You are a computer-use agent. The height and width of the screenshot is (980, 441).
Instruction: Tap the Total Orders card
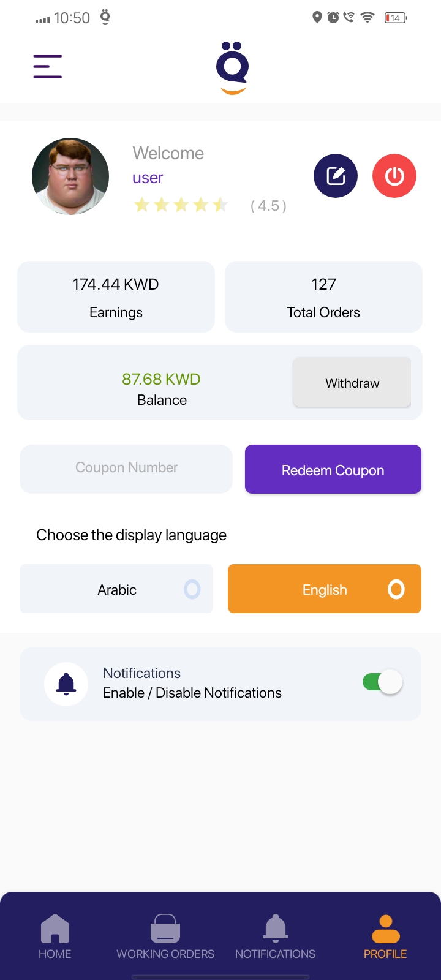(323, 297)
